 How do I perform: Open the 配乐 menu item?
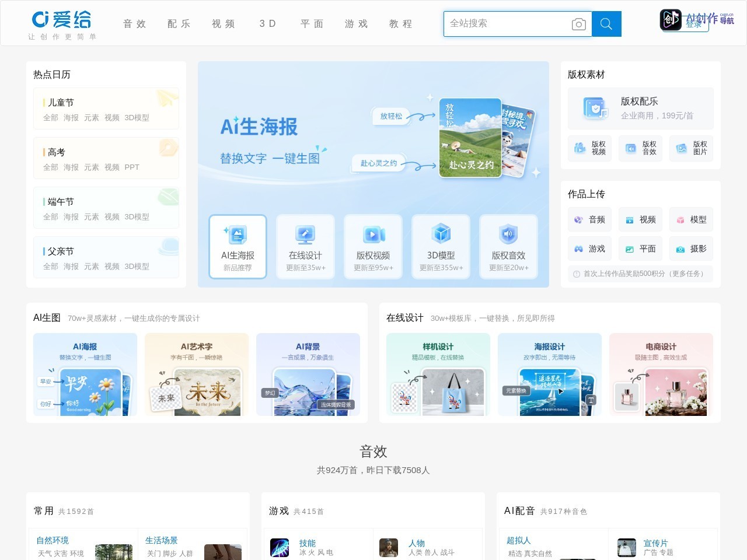coord(179,24)
